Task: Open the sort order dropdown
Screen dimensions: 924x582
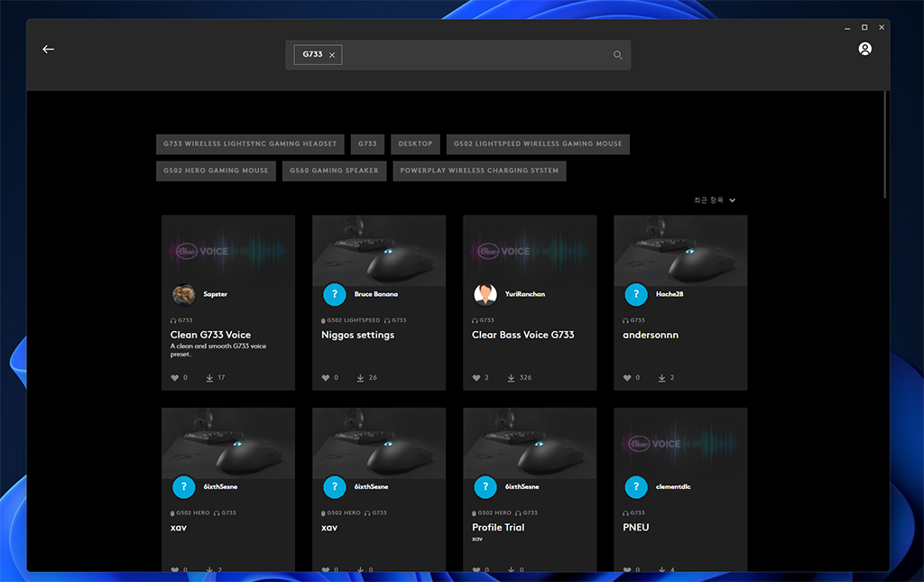Action: coord(715,200)
